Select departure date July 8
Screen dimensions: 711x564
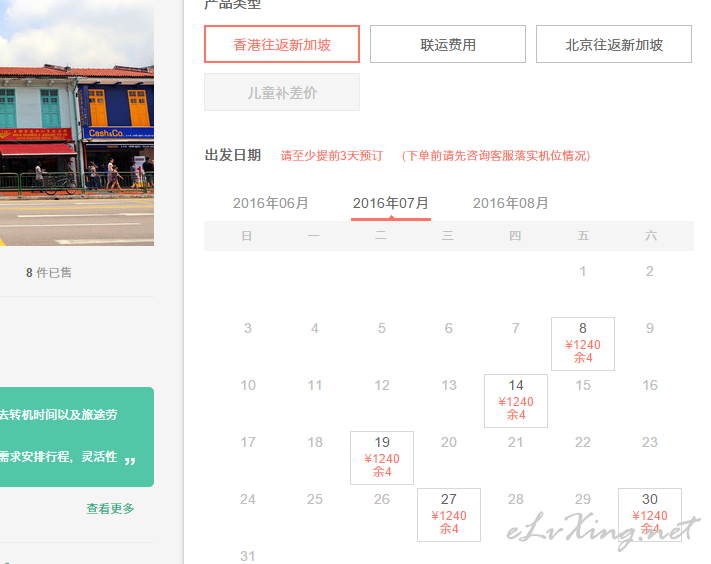tap(583, 344)
